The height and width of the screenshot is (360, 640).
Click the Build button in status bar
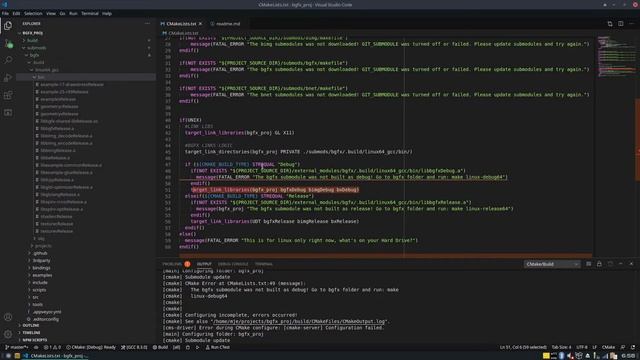(x=160, y=347)
